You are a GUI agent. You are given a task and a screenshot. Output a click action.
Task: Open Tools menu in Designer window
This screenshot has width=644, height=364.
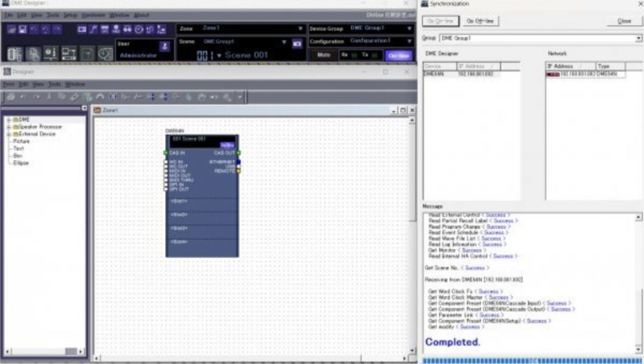(54, 84)
